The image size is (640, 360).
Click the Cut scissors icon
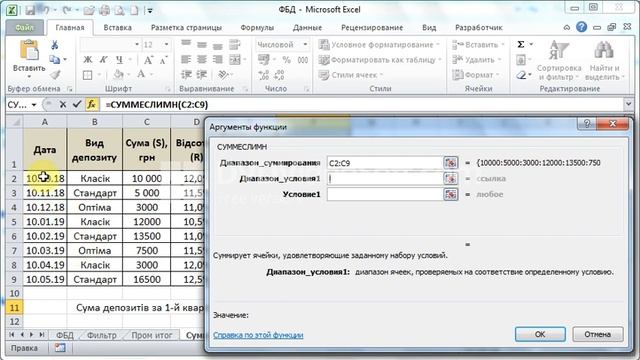[x=54, y=45]
